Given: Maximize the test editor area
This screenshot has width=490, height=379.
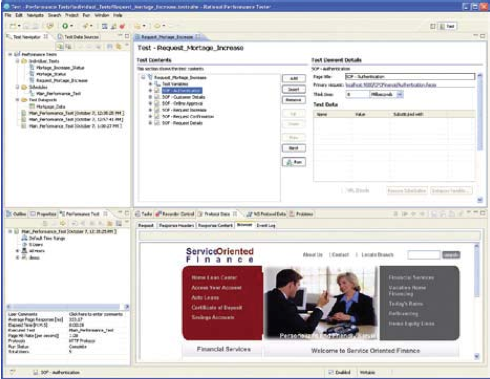Looking at the screenshot, I should pyautogui.click(x=483, y=36).
